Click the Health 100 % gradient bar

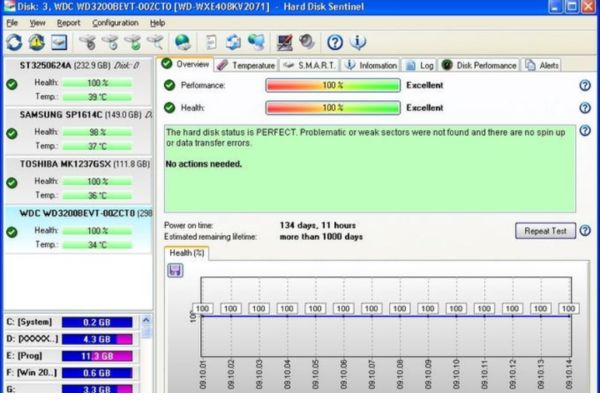[333, 108]
